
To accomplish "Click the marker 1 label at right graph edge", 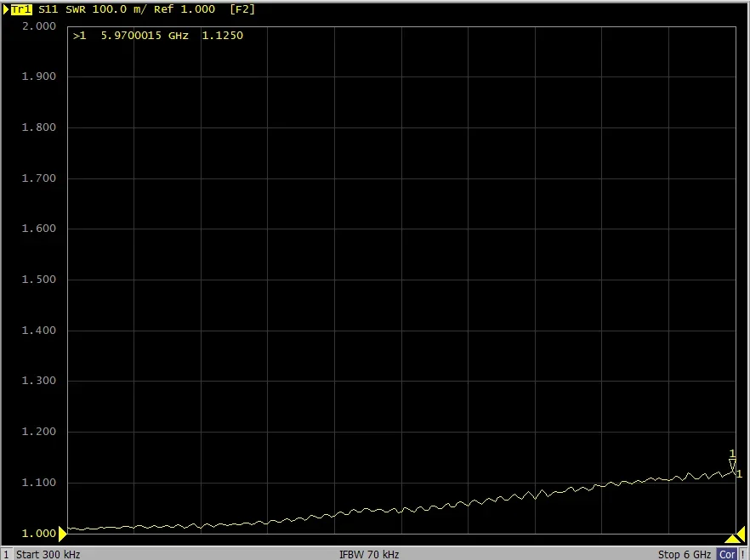I will pyautogui.click(x=740, y=474).
